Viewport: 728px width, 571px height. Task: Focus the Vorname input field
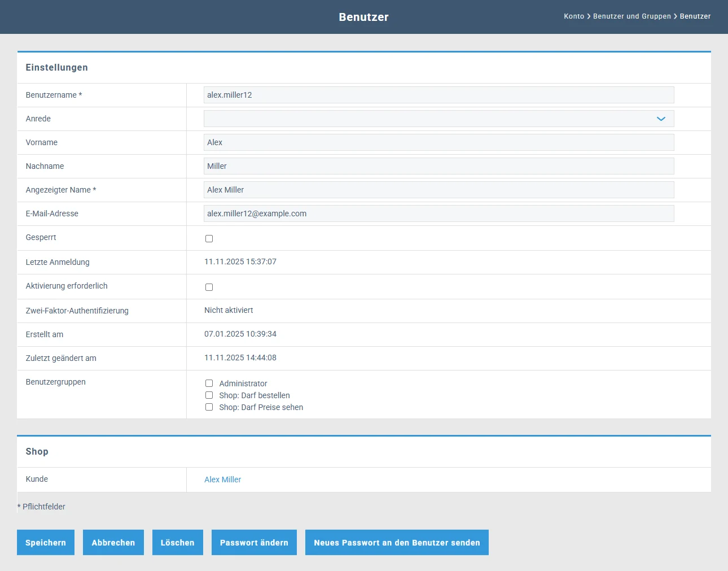438,142
